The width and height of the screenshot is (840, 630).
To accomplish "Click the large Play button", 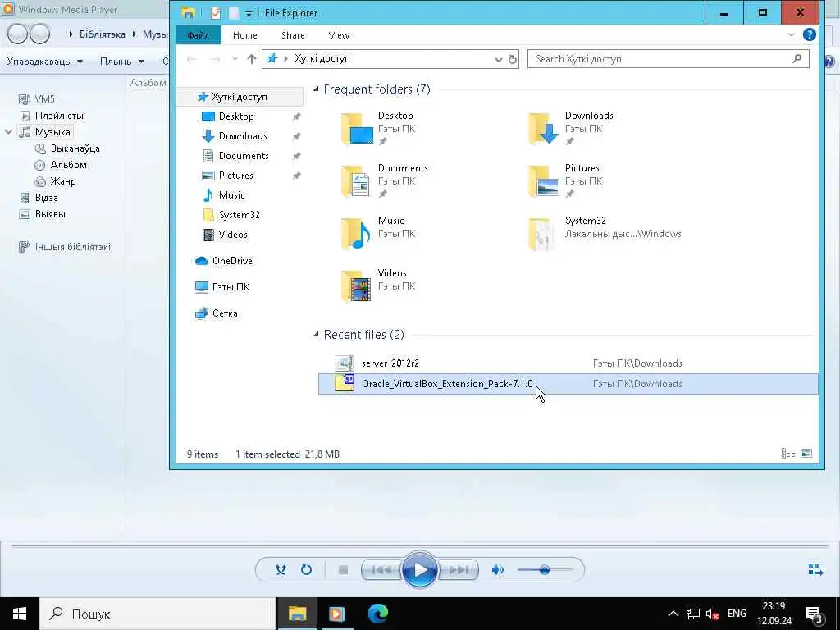I will pyautogui.click(x=419, y=570).
